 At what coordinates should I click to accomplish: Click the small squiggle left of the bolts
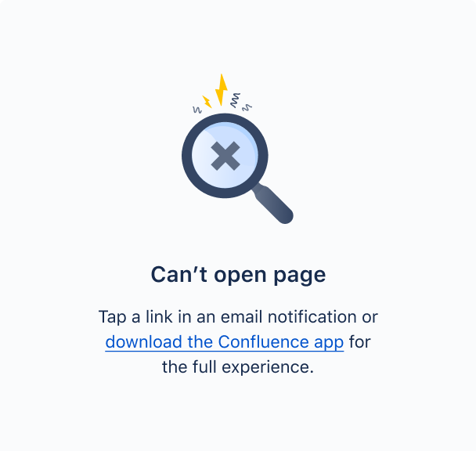tap(197, 110)
